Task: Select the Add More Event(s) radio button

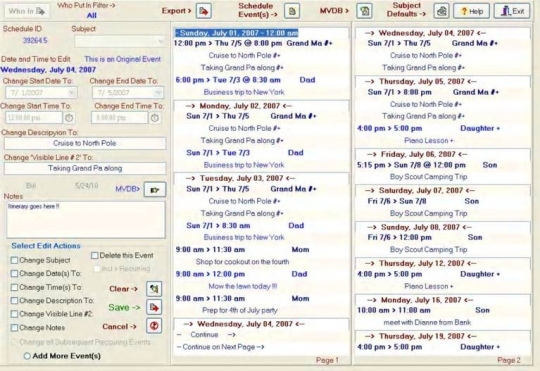Action: click(27, 356)
